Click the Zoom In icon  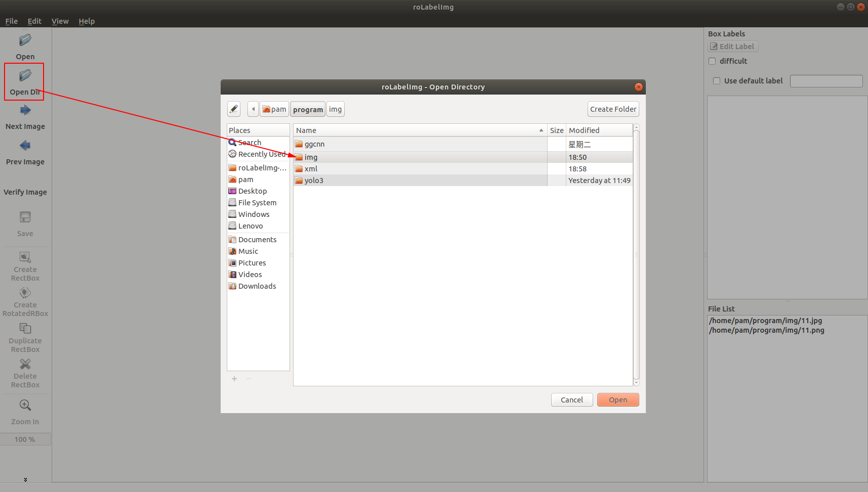[25, 406]
